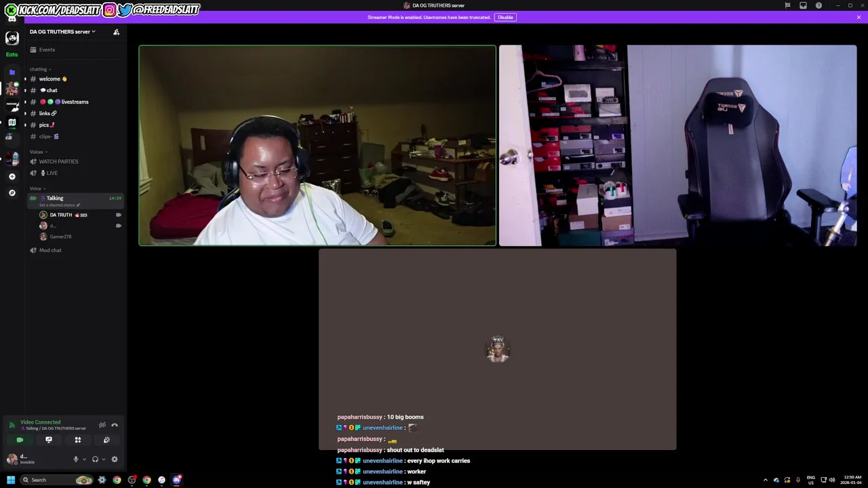Expand the DA OG TRUTHERS server dropdown

tap(62, 32)
